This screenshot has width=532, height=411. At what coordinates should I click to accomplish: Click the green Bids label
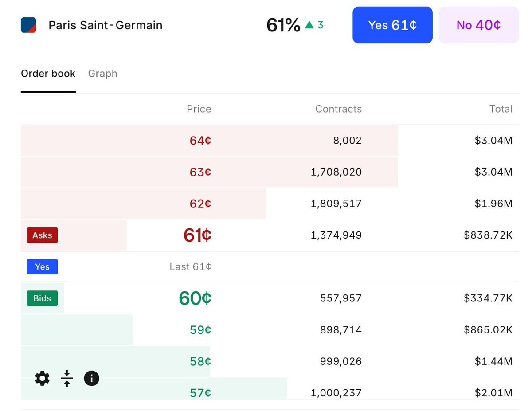point(42,298)
